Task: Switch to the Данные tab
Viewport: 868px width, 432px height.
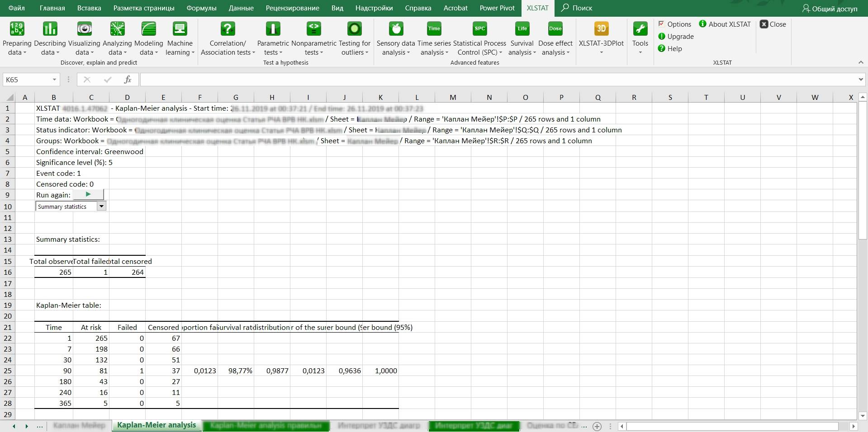Action: (x=241, y=8)
